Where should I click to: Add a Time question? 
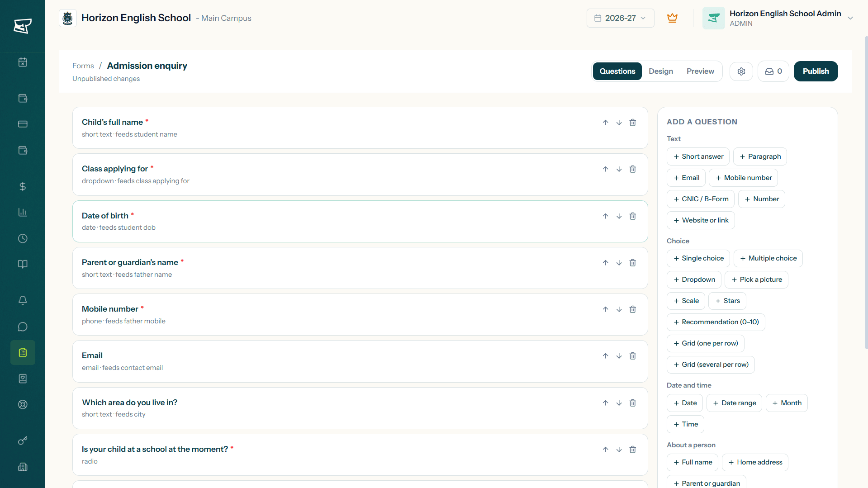pyautogui.click(x=685, y=424)
